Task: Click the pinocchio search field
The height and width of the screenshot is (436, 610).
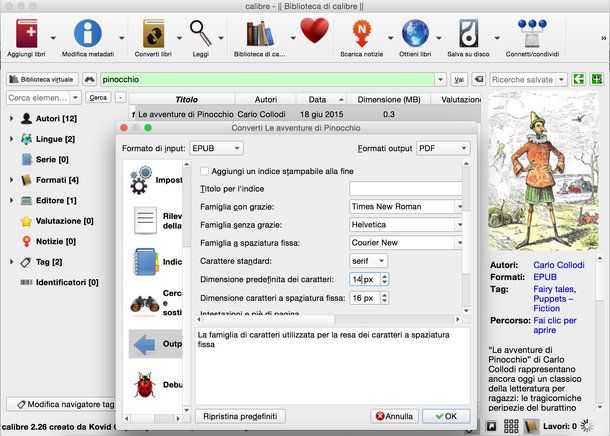Action: (267, 79)
